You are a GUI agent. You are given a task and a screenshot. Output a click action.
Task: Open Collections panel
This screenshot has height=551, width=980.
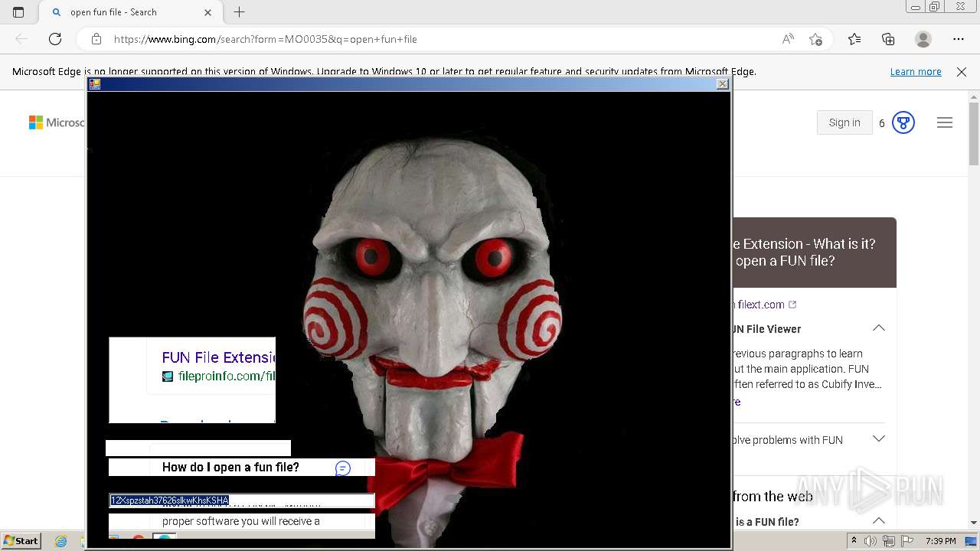pyautogui.click(x=888, y=39)
